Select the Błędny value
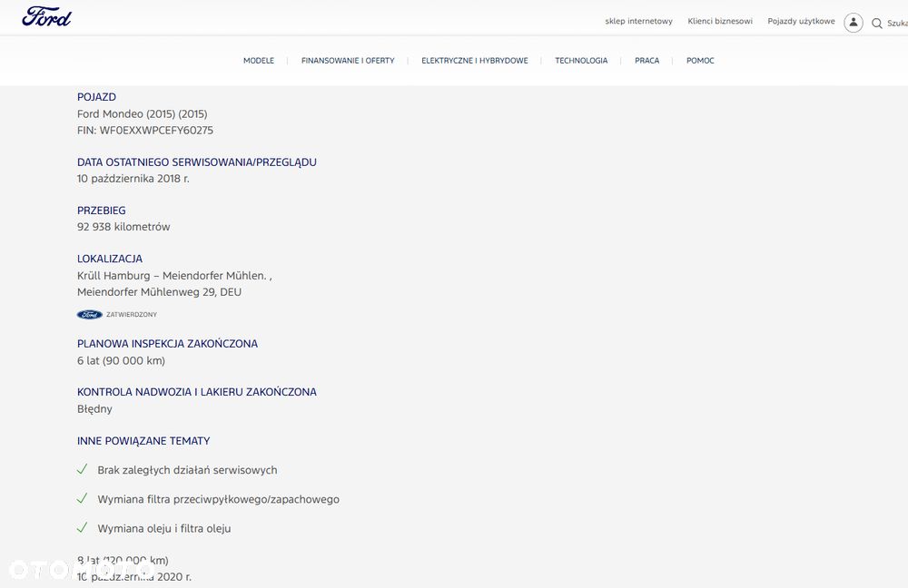The image size is (908, 588). [94, 409]
